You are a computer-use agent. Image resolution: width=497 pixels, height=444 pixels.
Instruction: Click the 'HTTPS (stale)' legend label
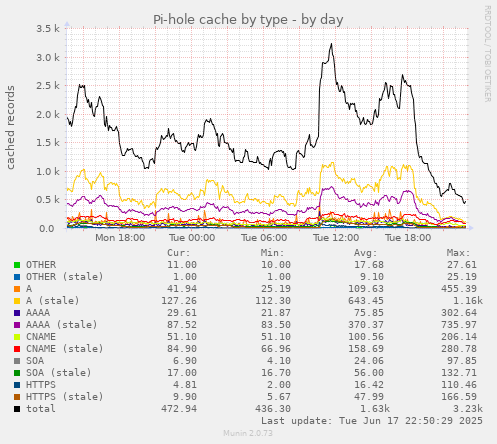(65, 397)
